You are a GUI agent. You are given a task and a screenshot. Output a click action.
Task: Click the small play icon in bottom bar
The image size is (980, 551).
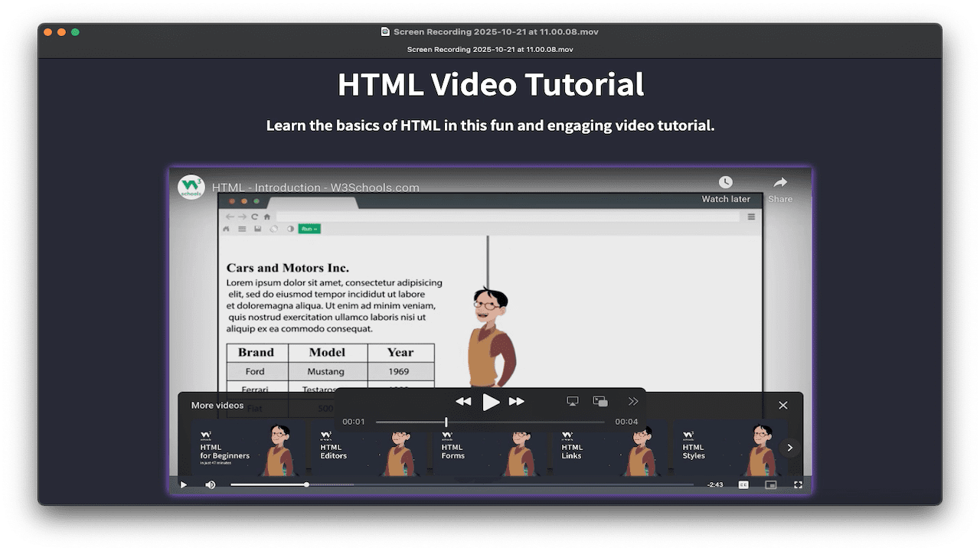click(183, 484)
